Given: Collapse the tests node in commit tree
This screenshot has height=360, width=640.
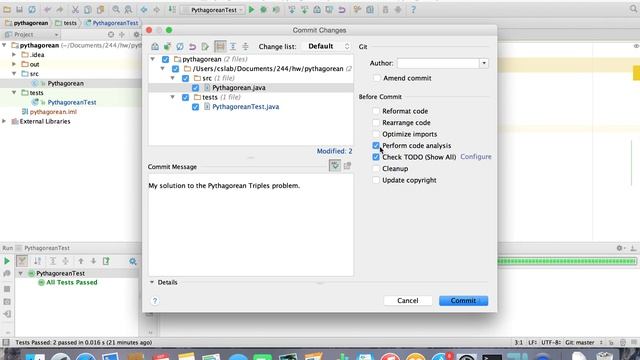Looking at the screenshot, I should [x=173, y=97].
